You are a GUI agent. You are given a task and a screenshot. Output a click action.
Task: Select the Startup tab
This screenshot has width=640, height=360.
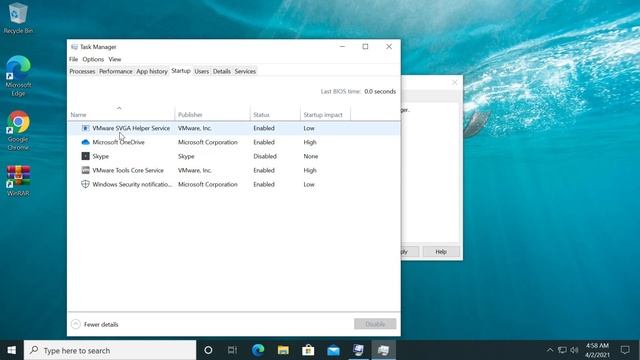tap(181, 71)
